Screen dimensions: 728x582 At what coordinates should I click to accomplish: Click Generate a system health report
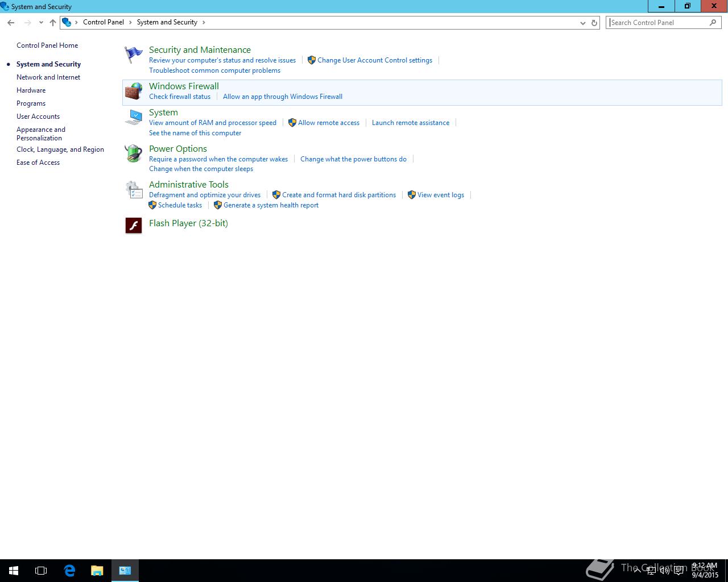(271, 205)
